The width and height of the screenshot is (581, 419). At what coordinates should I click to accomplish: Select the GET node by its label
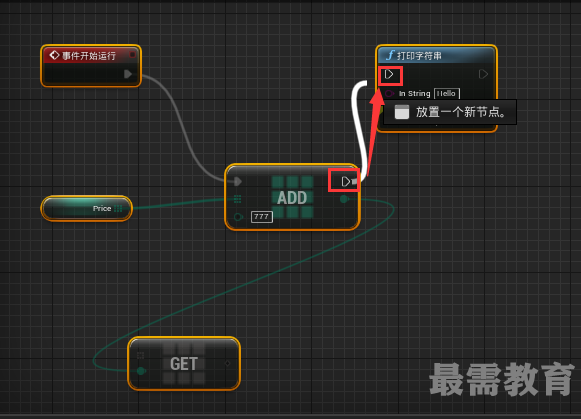tap(183, 364)
